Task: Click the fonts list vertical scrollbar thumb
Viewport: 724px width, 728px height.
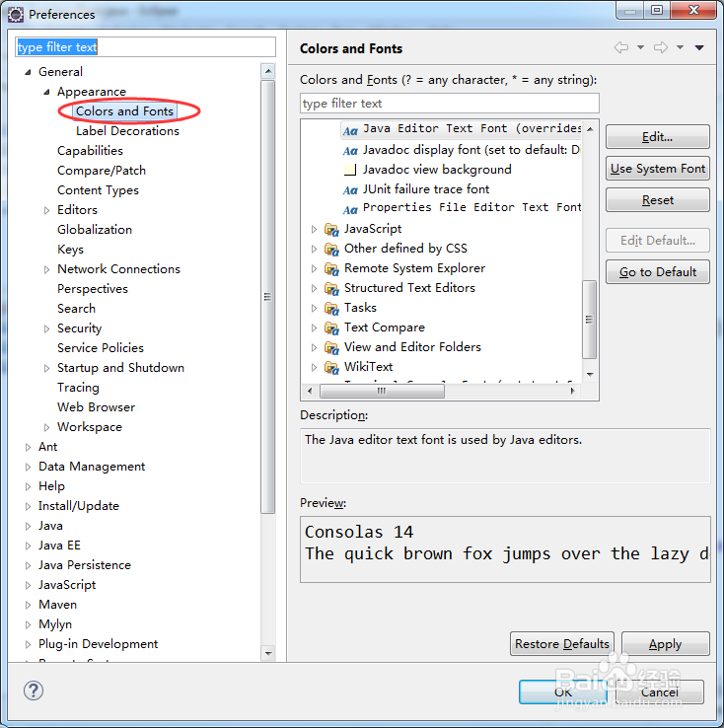Action: (x=590, y=320)
